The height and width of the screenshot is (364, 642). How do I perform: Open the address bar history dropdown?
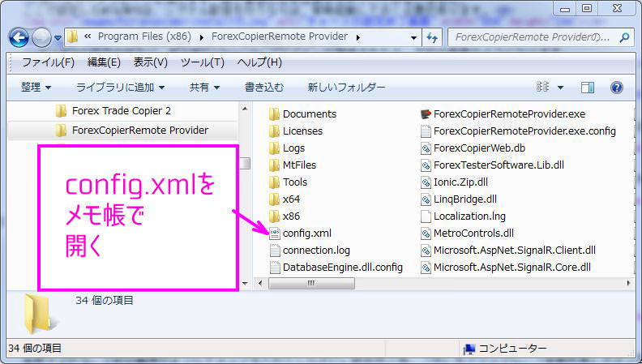pos(413,37)
